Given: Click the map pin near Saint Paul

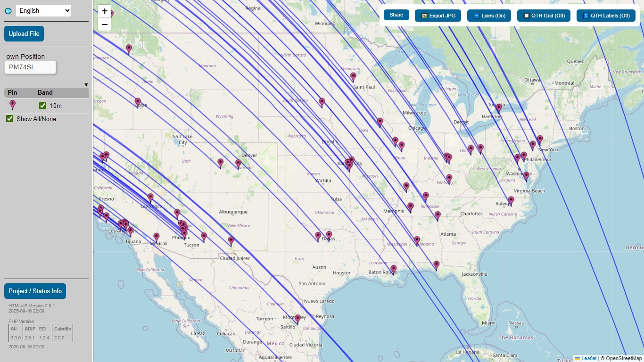Looking at the screenshot, I should pos(353,76).
